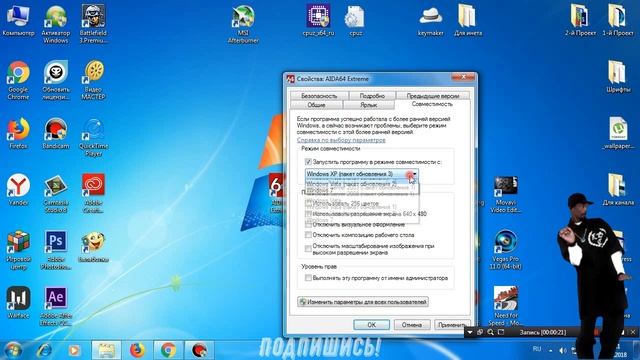
Task: Switch to the Общие tab
Action: coord(316,105)
